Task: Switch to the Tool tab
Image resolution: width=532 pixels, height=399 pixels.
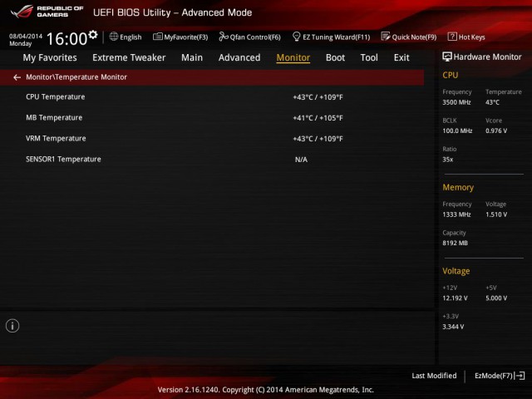Action: [x=369, y=57]
